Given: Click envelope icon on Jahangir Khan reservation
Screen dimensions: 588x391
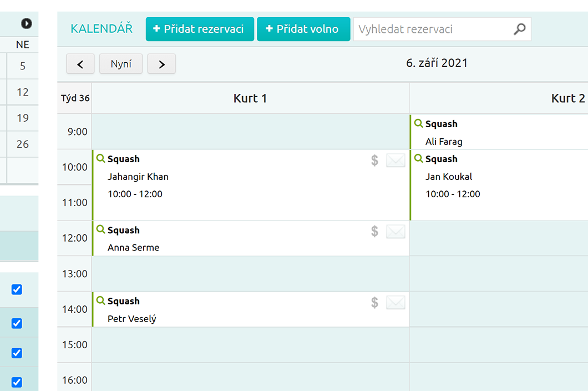Looking at the screenshot, I should [x=396, y=161].
